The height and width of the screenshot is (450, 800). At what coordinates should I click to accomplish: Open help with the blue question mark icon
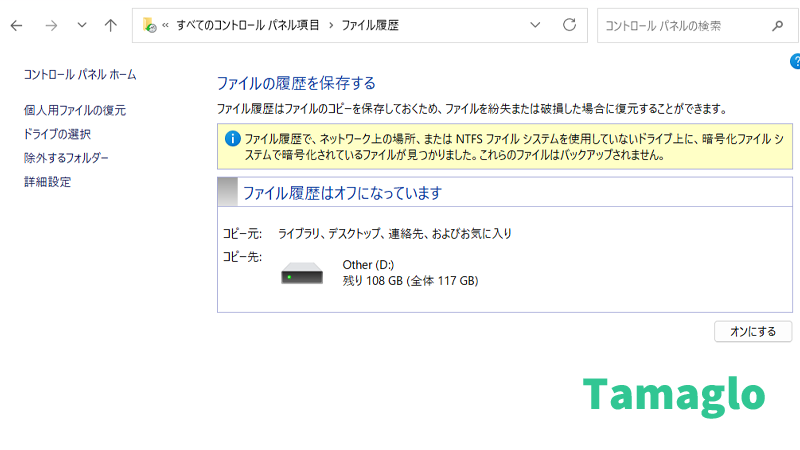pyautogui.click(x=795, y=61)
